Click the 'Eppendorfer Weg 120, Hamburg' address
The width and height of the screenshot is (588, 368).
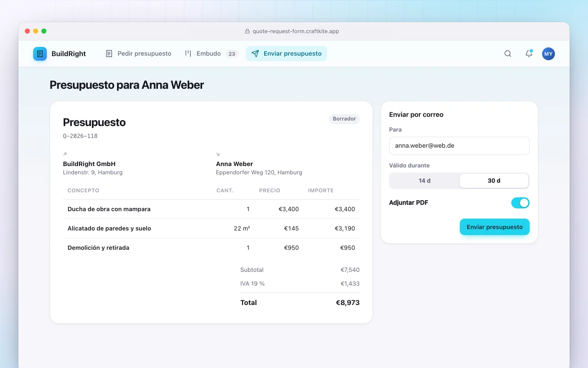click(x=259, y=172)
